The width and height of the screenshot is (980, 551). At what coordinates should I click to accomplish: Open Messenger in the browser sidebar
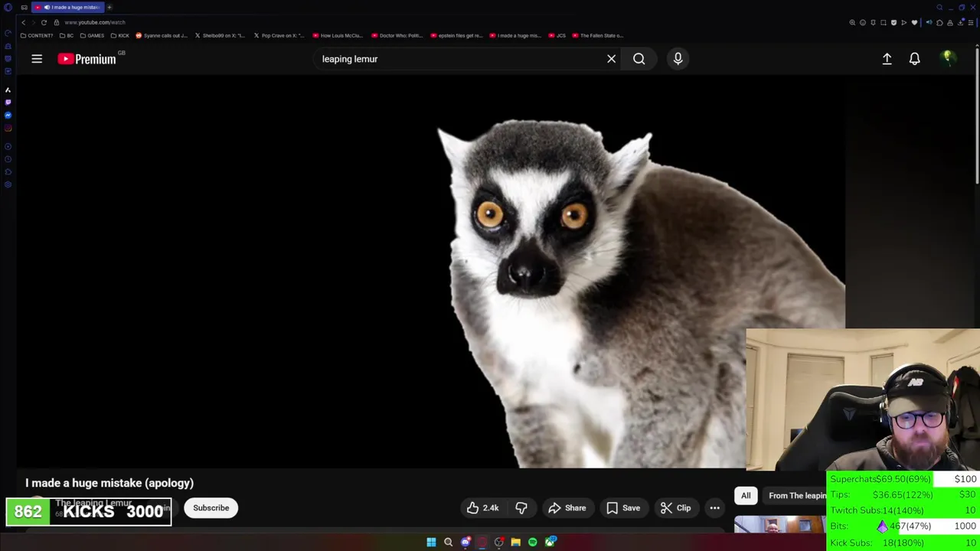tap(8, 115)
